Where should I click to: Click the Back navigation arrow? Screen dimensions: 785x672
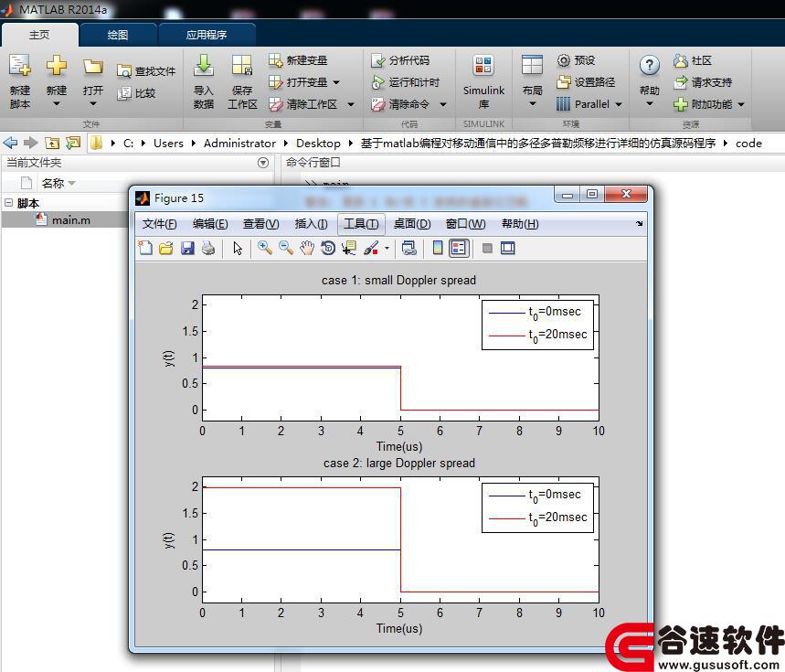(x=10, y=144)
